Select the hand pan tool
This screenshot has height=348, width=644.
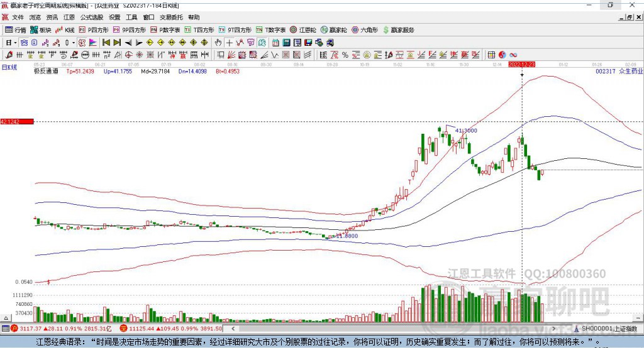tap(218, 43)
